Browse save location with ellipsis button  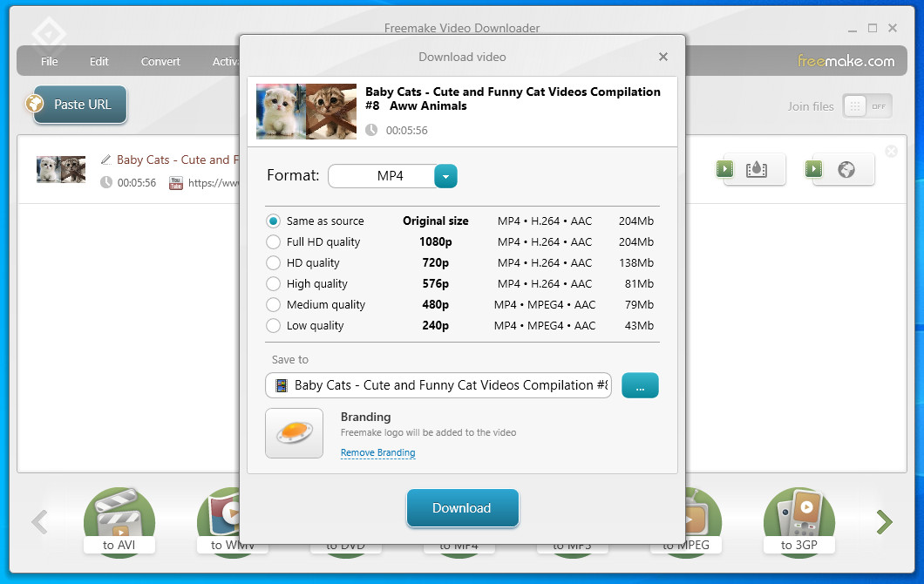pos(640,385)
